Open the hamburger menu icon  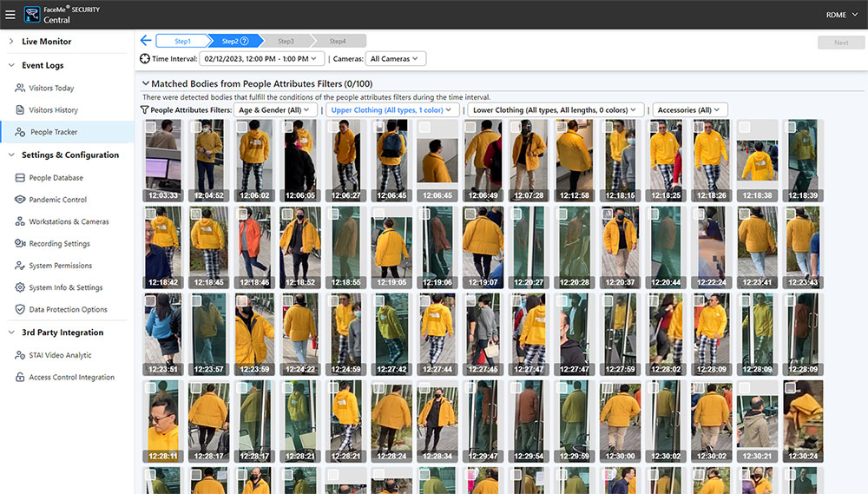click(10, 15)
